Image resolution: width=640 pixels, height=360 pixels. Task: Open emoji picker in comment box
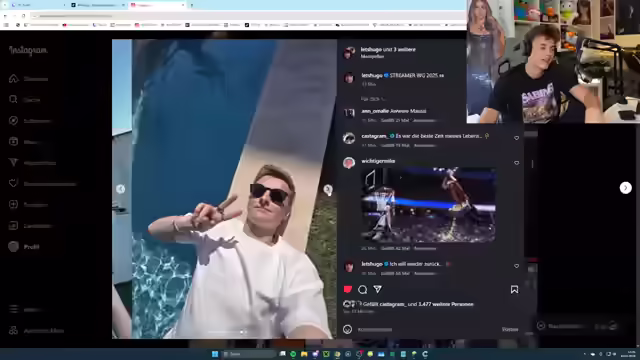(347, 329)
